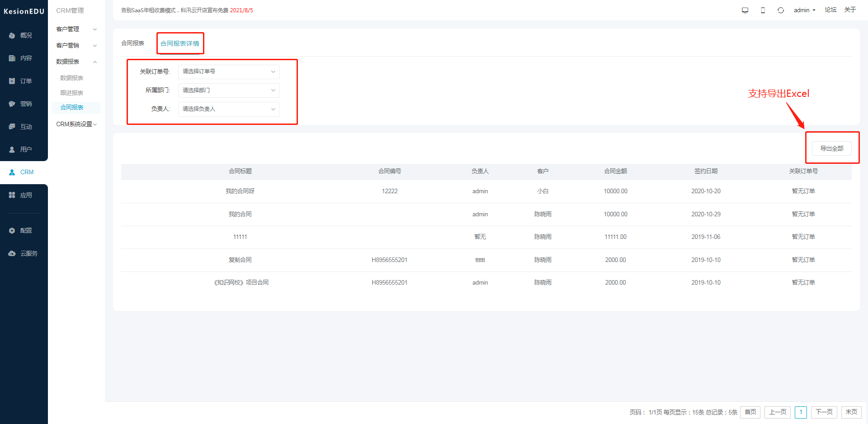
Task: Open the 关于 about link
Action: (x=850, y=10)
